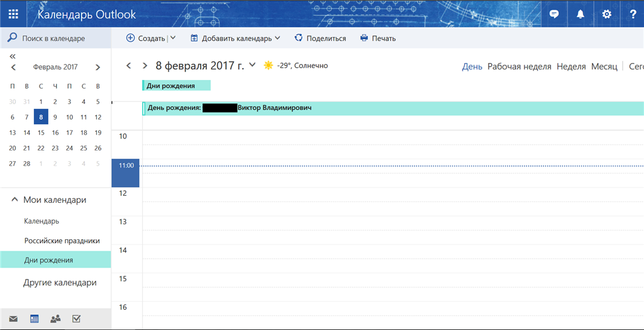Open date picker beside 8 февраля 2017
644x330 pixels.
(253, 65)
